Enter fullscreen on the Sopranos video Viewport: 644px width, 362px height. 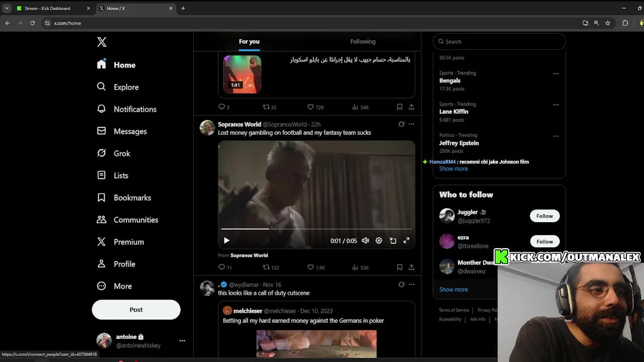click(x=406, y=241)
